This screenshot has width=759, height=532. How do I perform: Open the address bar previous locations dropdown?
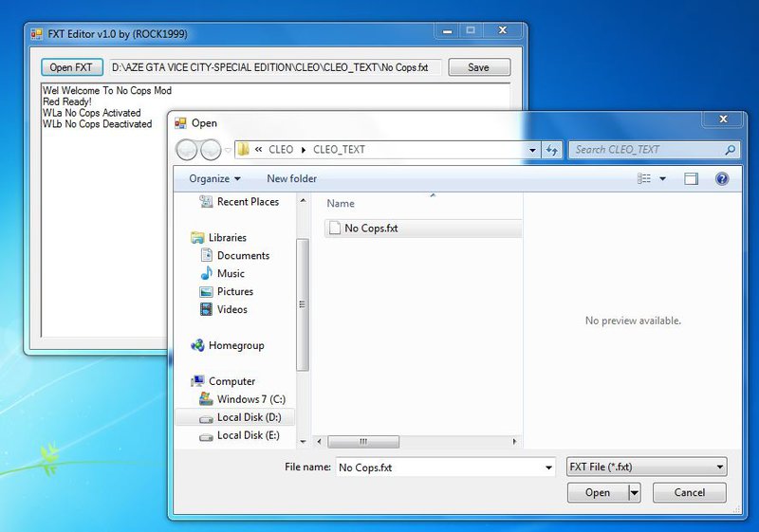click(x=532, y=150)
